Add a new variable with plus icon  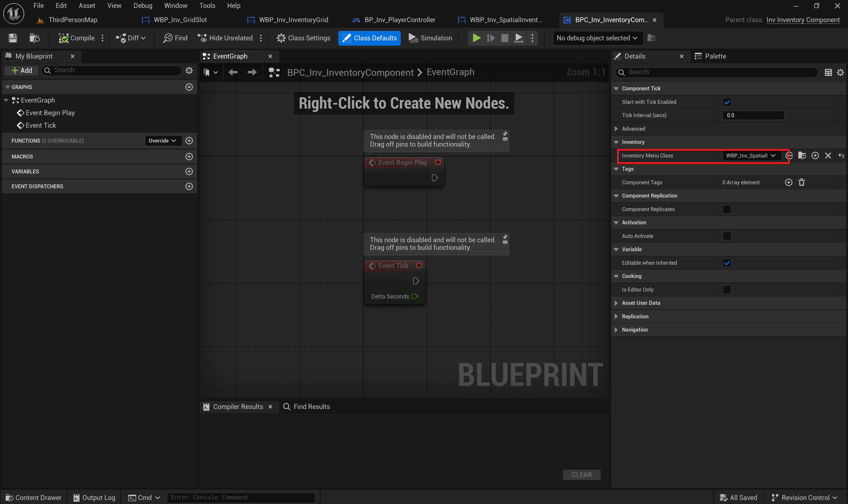[189, 171]
